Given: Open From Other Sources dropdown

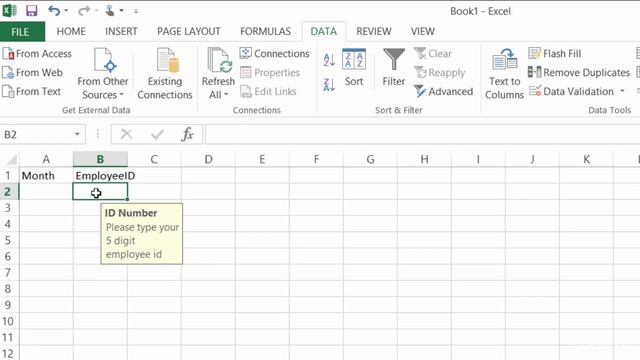Looking at the screenshot, I should [103, 73].
